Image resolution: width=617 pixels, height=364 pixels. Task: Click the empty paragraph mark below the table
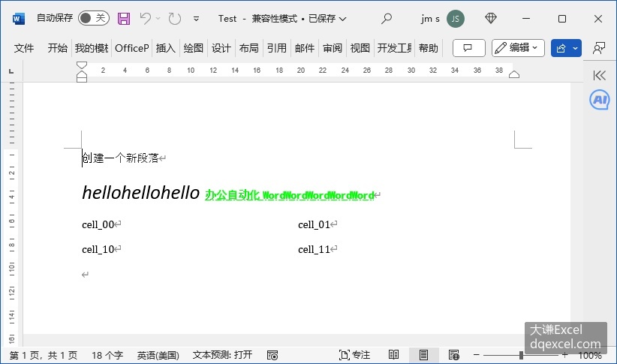(85, 275)
